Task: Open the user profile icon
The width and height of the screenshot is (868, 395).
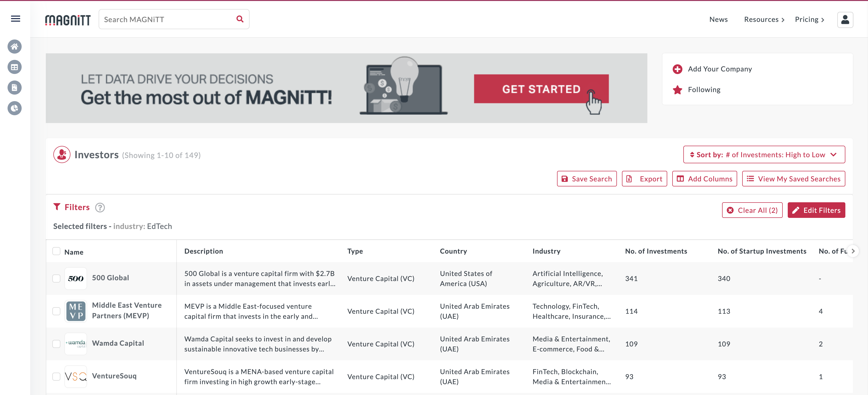Action: pyautogui.click(x=845, y=20)
